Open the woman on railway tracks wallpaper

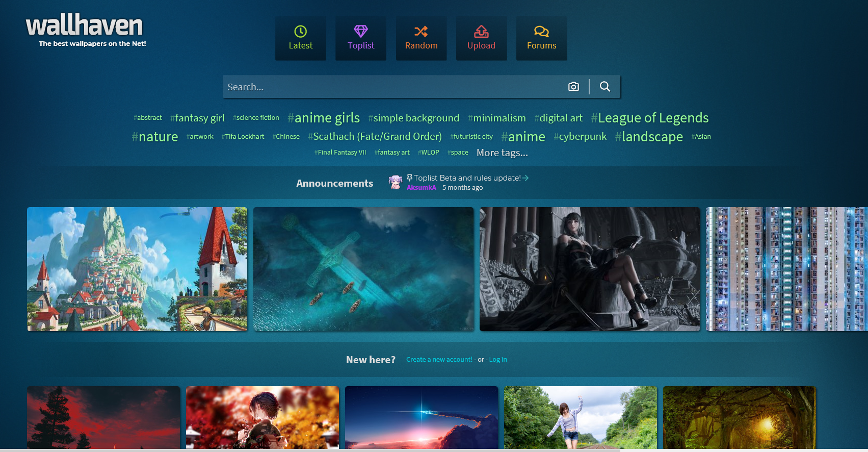(x=581, y=417)
